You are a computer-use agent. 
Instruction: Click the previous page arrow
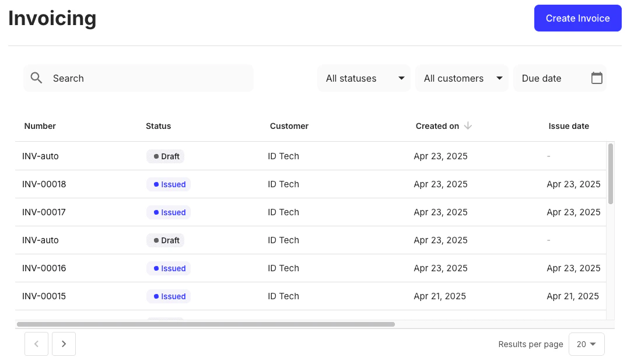pyautogui.click(x=36, y=344)
